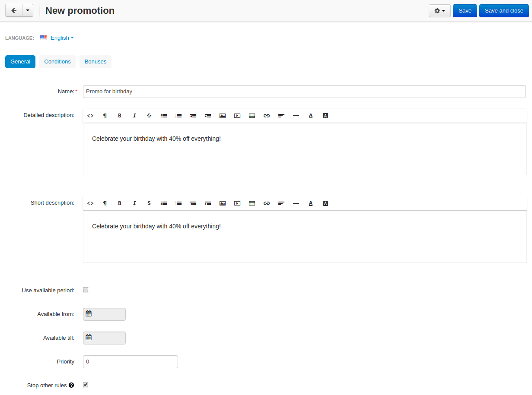The image size is (532, 395).
Task: Click the Save and close button
Action: pyautogui.click(x=504, y=11)
